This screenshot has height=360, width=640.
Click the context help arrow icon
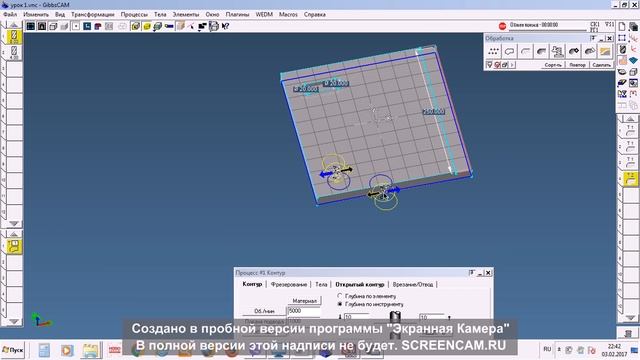tap(225, 26)
